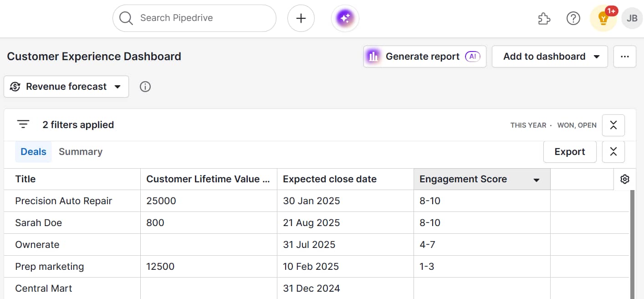644x299 pixels.
Task: Open the help question mark icon
Action: pos(573,18)
